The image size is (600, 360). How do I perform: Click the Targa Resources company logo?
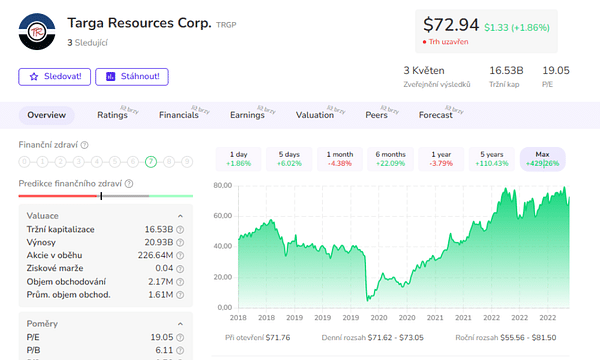pos(37,32)
